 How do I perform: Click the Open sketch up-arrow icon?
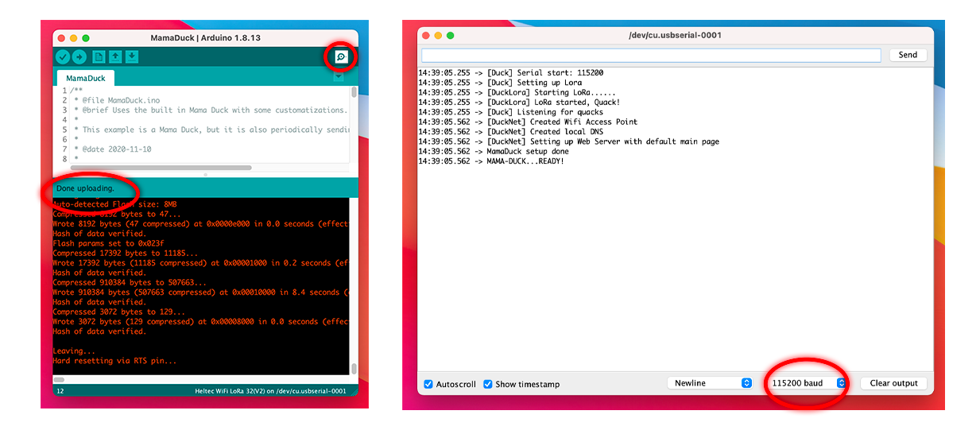115,56
